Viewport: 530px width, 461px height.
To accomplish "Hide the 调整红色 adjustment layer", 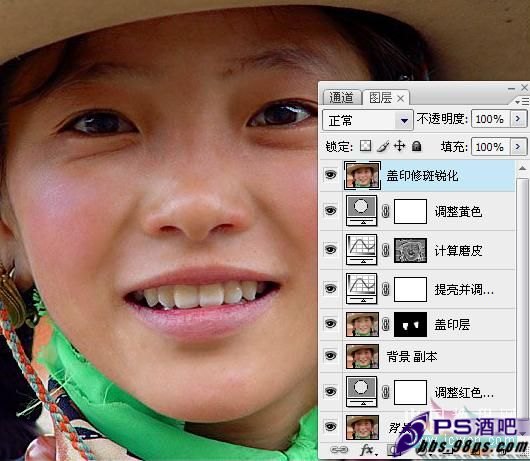I will tap(331, 391).
